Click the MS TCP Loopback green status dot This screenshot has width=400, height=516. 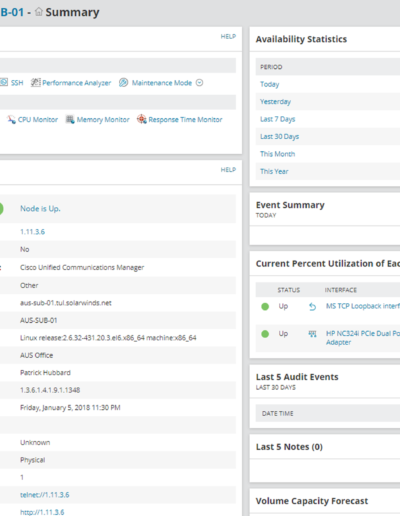point(265,306)
